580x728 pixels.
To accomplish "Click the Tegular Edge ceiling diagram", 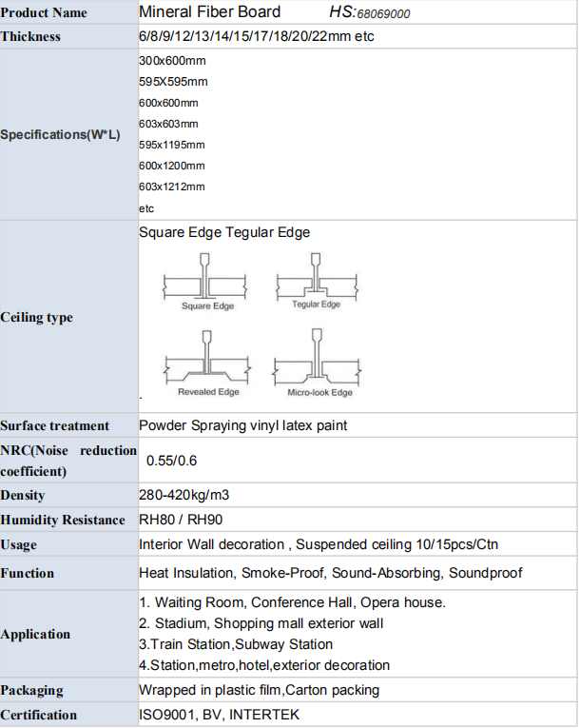I will 317,281.
